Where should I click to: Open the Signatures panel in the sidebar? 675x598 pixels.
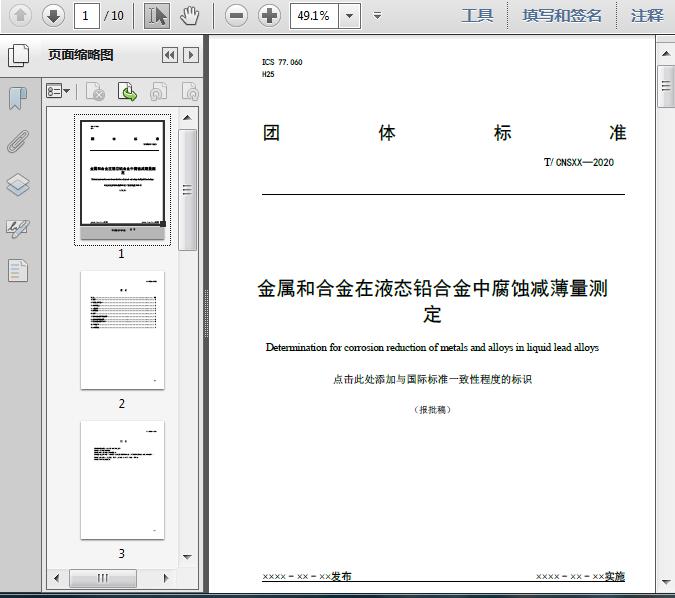[x=18, y=228]
